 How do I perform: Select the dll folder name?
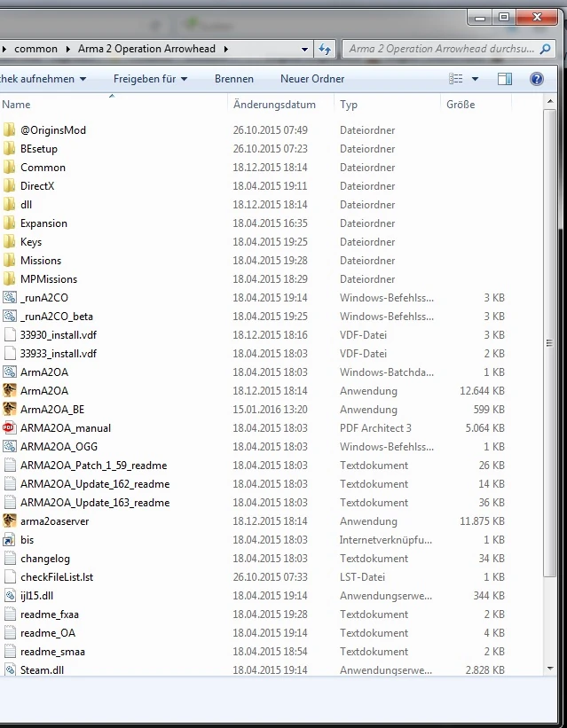point(26,205)
